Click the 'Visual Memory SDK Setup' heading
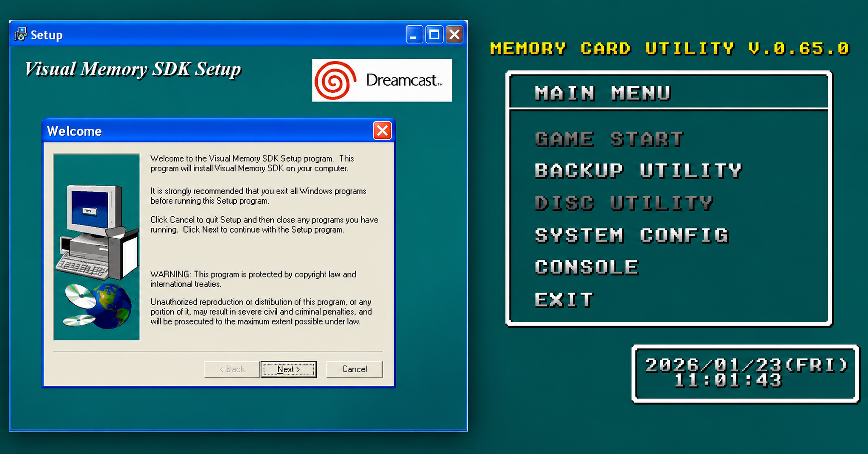The height and width of the screenshot is (454, 868). pos(133,69)
